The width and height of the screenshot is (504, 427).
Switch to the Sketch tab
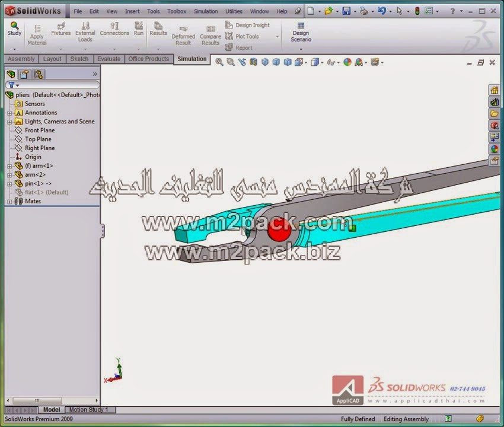(x=79, y=59)
